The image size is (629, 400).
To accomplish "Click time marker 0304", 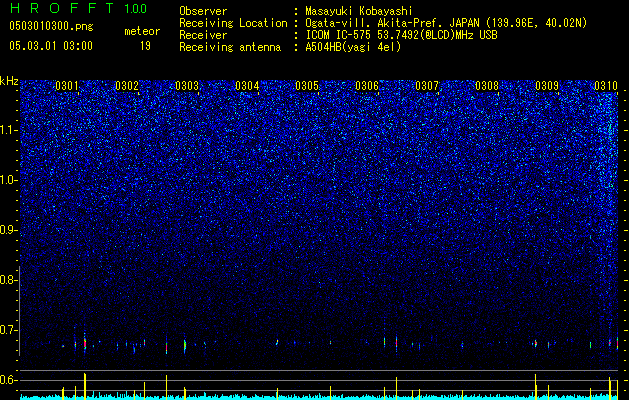I will coord(247,86).
